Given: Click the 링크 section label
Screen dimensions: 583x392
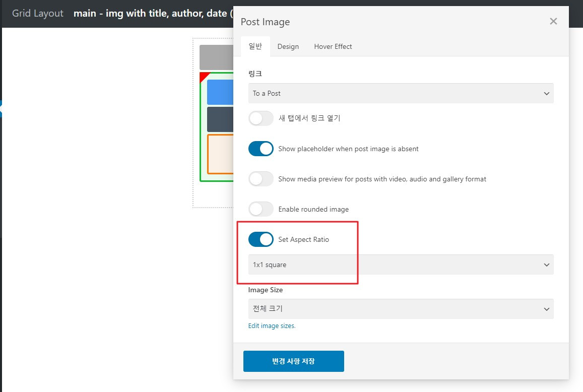Looking at the screenshot, I should [x=255, y=74].
